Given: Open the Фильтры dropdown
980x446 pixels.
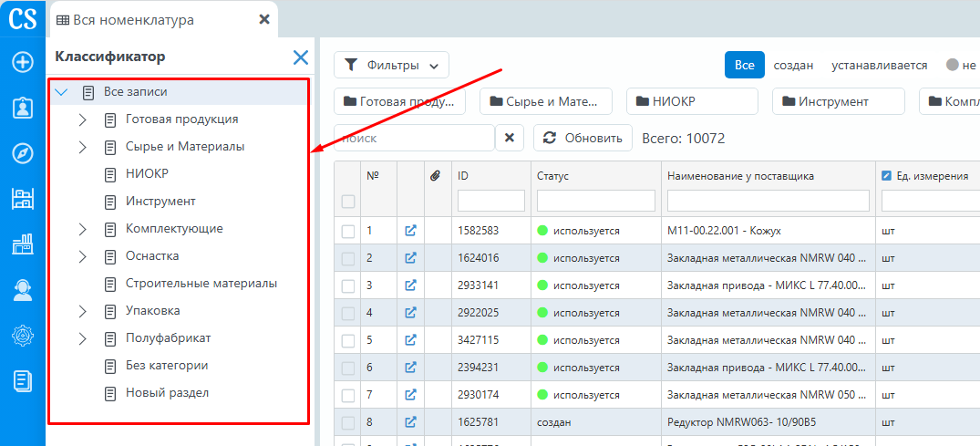Looking at the screenshot, I should 391,65.
